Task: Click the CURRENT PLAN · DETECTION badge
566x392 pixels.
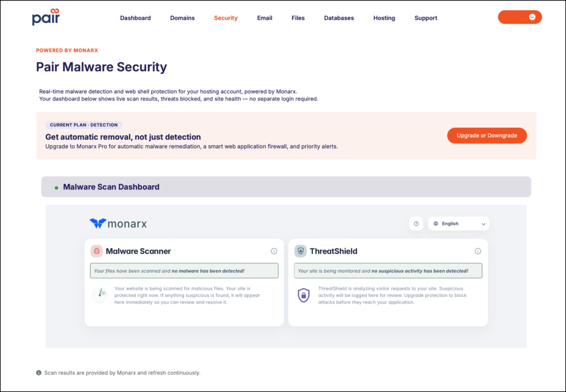Action: point(84,125)
